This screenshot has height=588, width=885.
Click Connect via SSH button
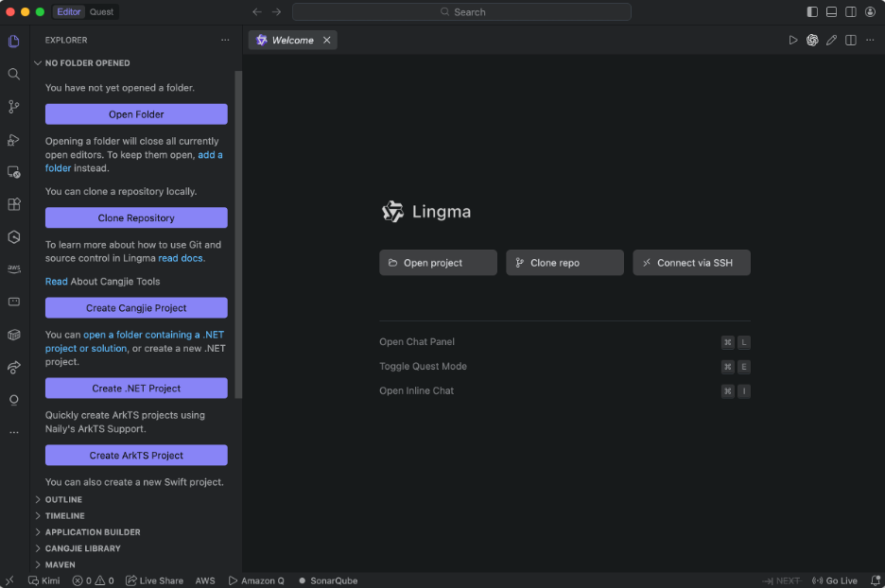point(691,263)
